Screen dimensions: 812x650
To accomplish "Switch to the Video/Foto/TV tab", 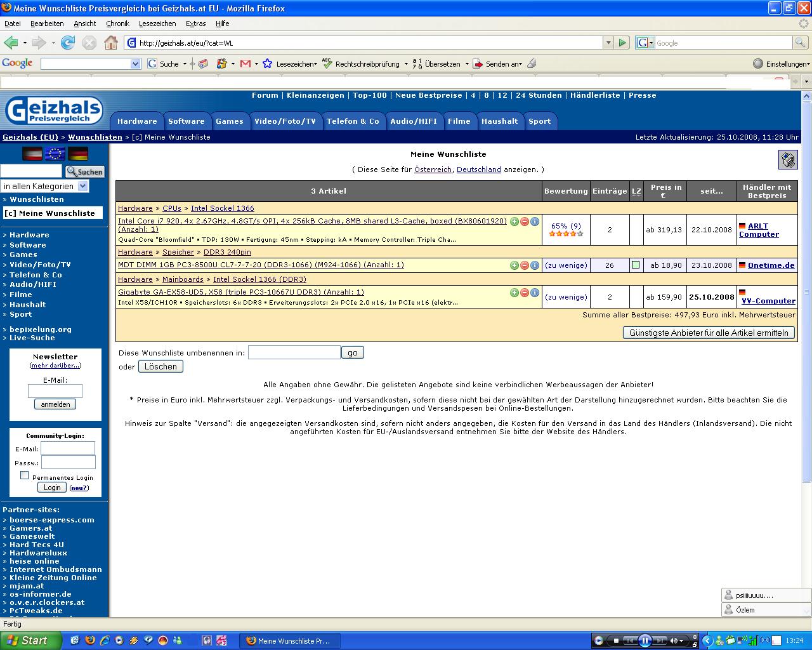I will [285, 121].
